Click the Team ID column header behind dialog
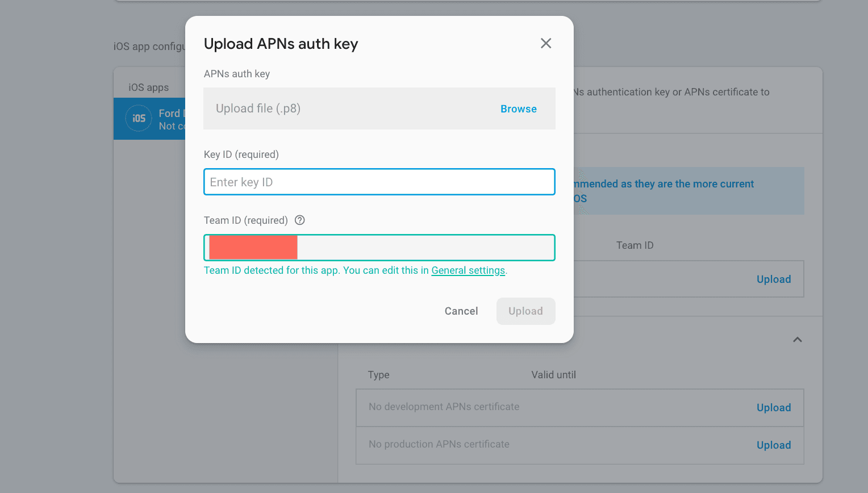The image size is (868, 493). pos(635,245)
